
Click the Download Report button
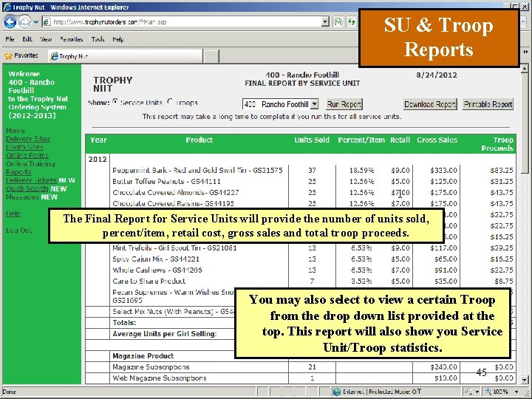[430, 104]
